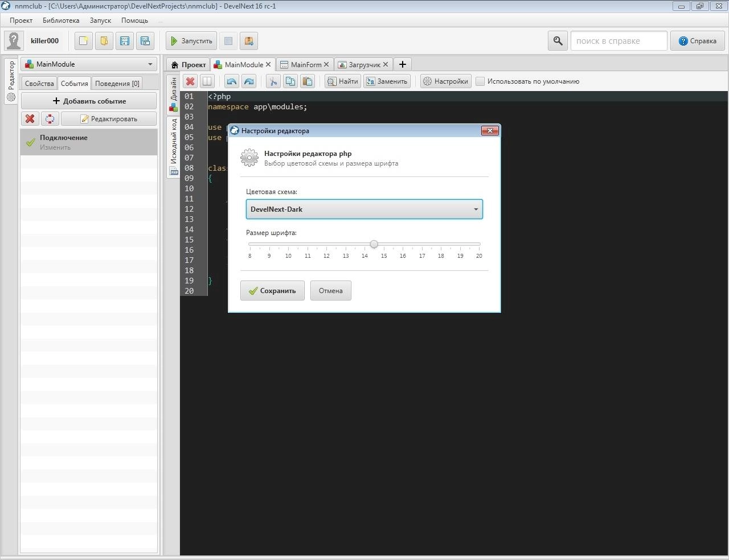This screenshot has width=729, height=560.
Task: Switch to the Свойства tab
Action: 39,83
